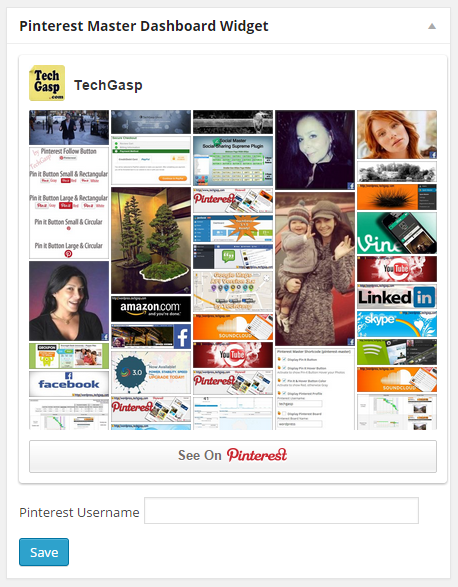The image size is (458, 587).
Task: Open the Skype logo pin
Action: click(397, 324)
